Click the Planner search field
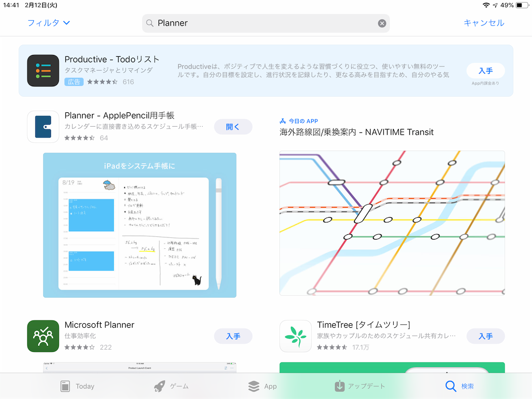 [x=265, y=23]
